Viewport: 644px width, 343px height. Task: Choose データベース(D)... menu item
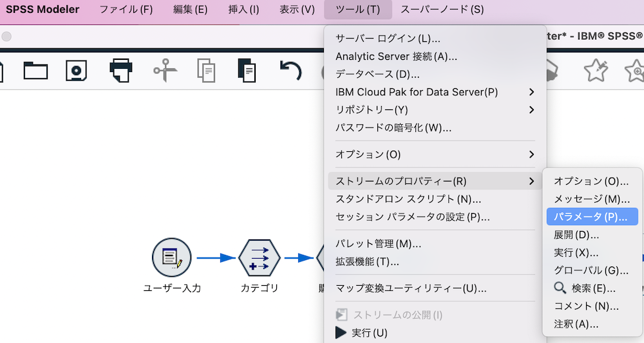pos(435,74)
